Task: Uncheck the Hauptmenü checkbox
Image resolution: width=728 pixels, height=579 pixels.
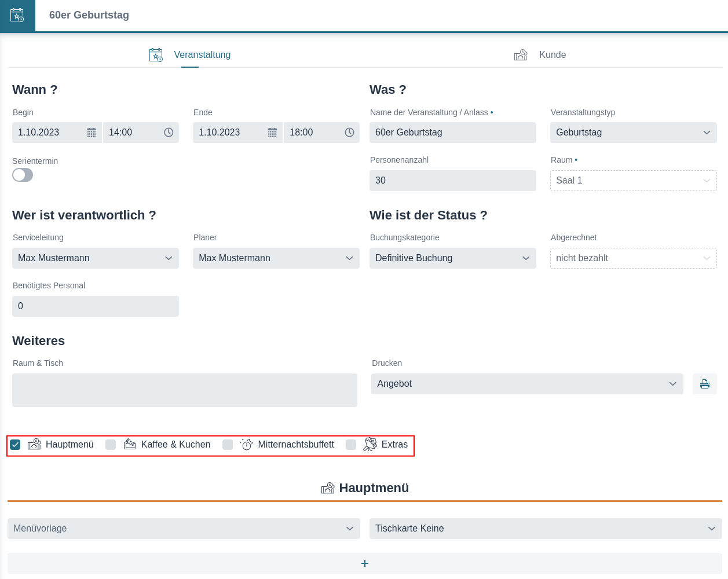Action: point(16,445)
